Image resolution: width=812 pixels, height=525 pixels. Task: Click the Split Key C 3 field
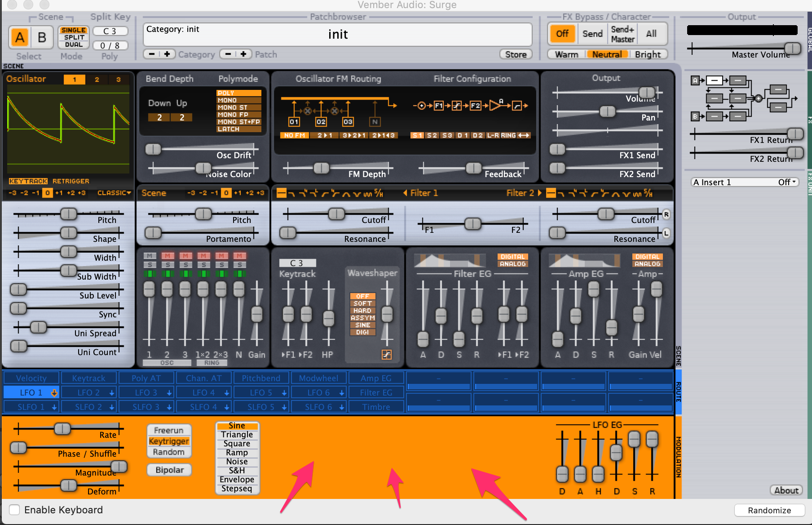click(x=110, y=31)
